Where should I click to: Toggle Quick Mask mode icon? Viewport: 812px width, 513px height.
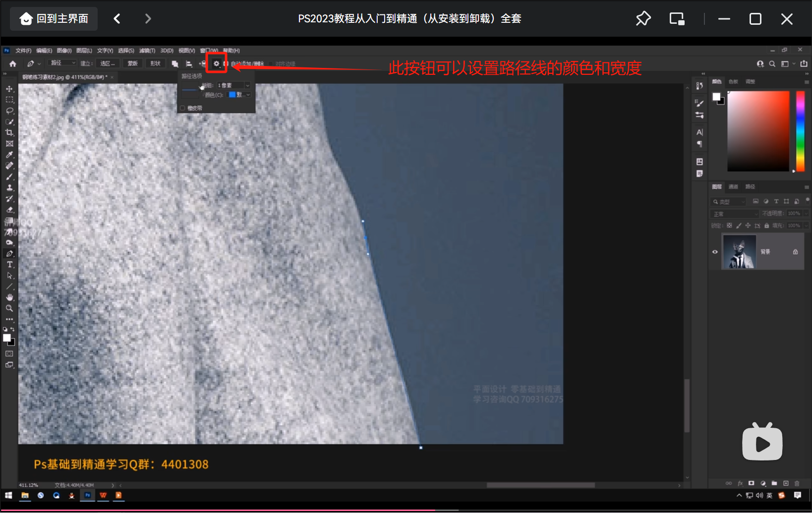coord(9,353)
